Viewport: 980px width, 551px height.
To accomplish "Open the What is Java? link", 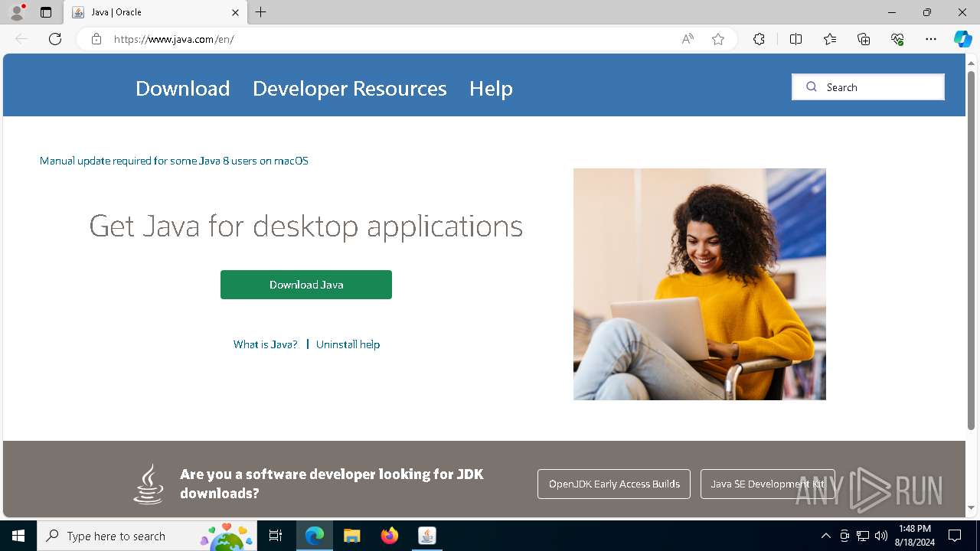I will [x=265, y=344].
